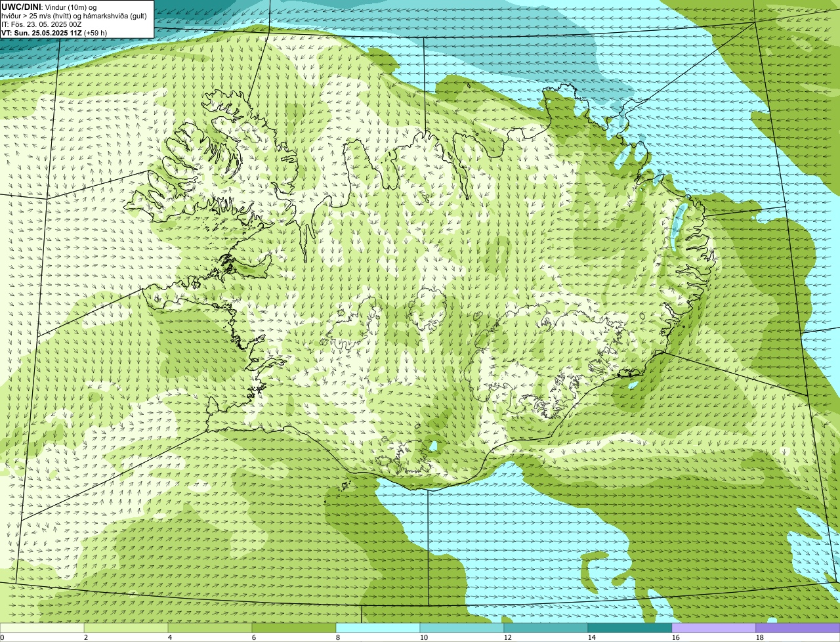Click the 0–2 m/s pale cream legend swatch

(x=42, y=628)
